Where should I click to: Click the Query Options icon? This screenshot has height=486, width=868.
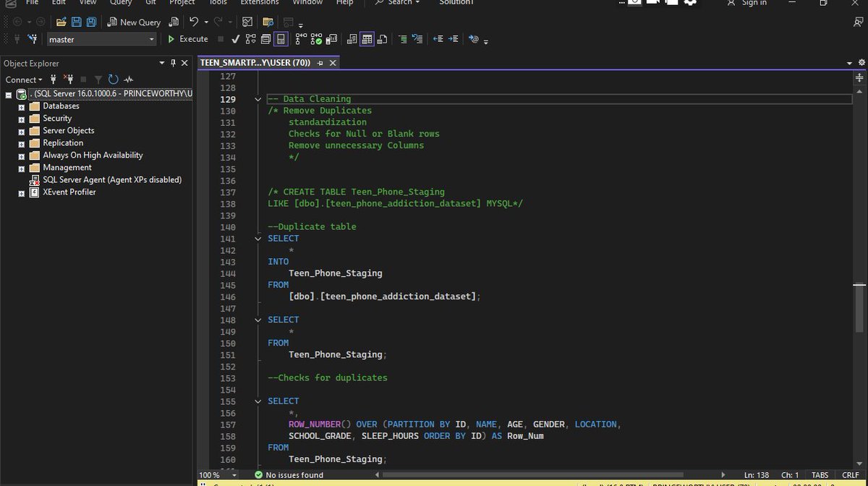point(265,39)
